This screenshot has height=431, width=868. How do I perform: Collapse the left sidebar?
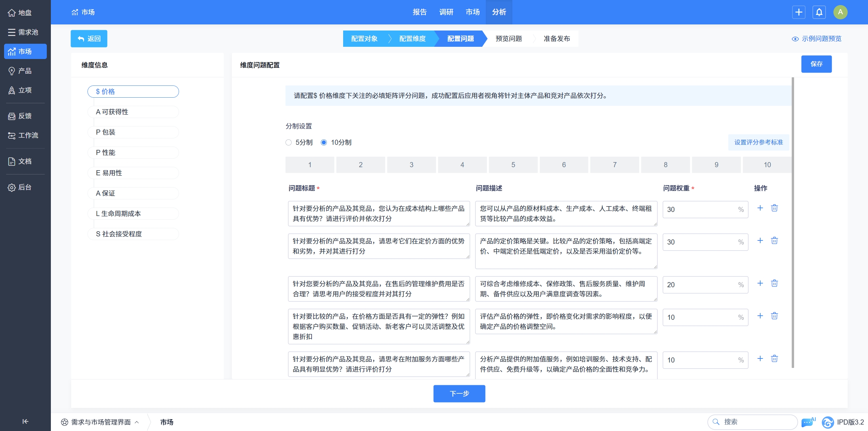(25, 421)
